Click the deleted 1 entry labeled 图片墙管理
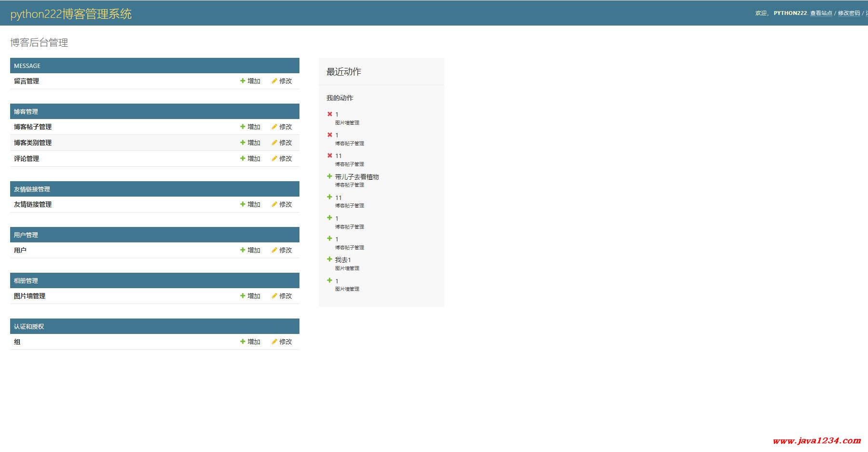The image size is (868, 452). (337, 114)
